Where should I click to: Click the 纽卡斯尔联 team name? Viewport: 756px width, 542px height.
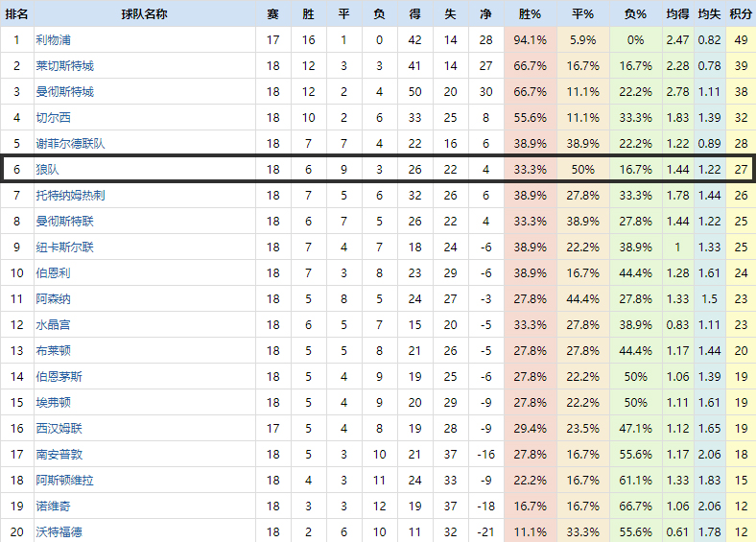[x=64, y=247]
